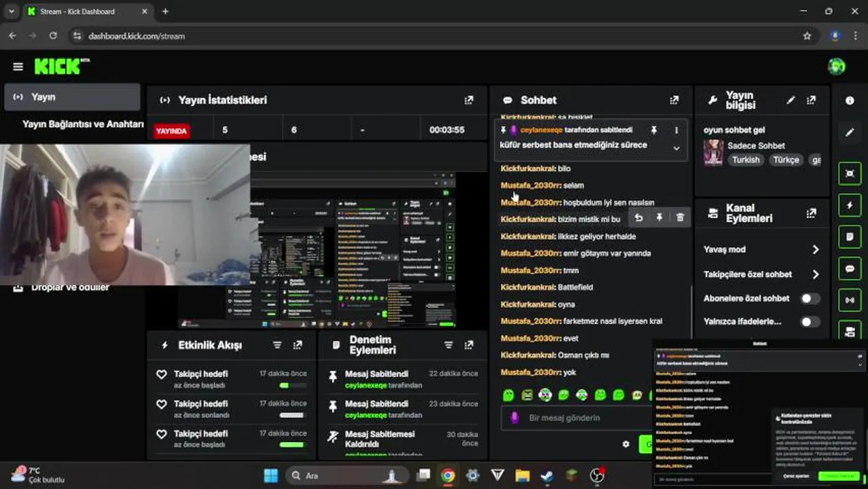Bookmark this page with the star icon

pyautogui.click(x=807, y=36)
